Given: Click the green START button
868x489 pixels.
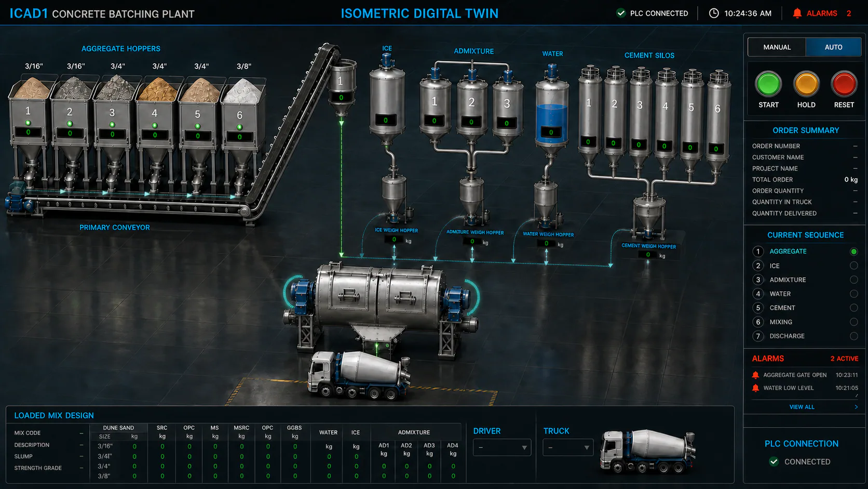Looking at the screenshot, I should [768, 84].
